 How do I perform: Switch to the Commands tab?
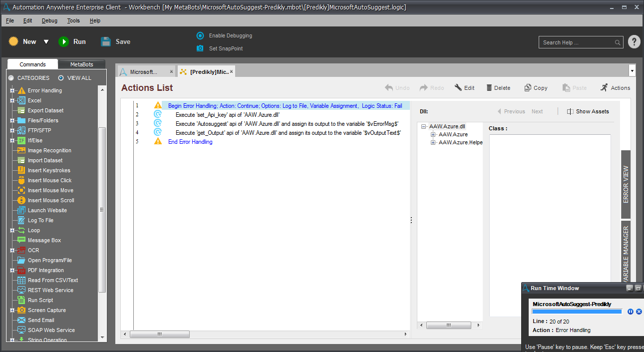[x=32, y=64]
